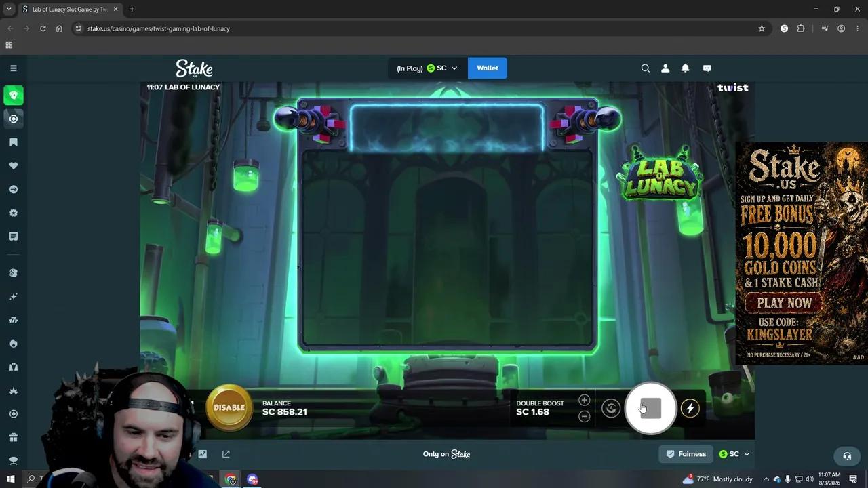The image size is (868, 488).
Task: Open the slots 777 sidebar icon
Action: point(14,320)
